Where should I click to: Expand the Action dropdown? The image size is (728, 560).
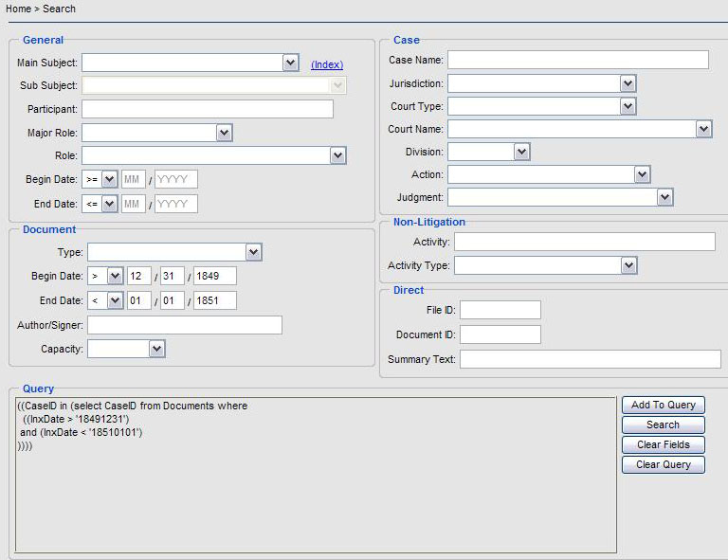click(x=549, y=174)
